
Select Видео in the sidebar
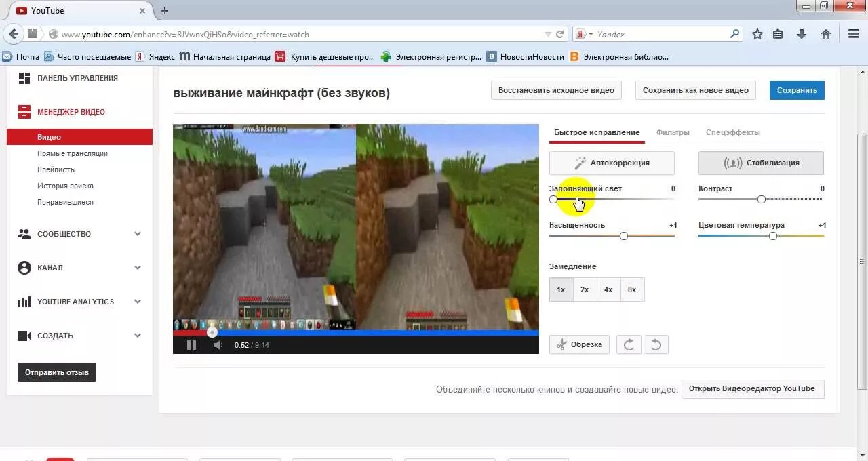[x=79, y=137]
